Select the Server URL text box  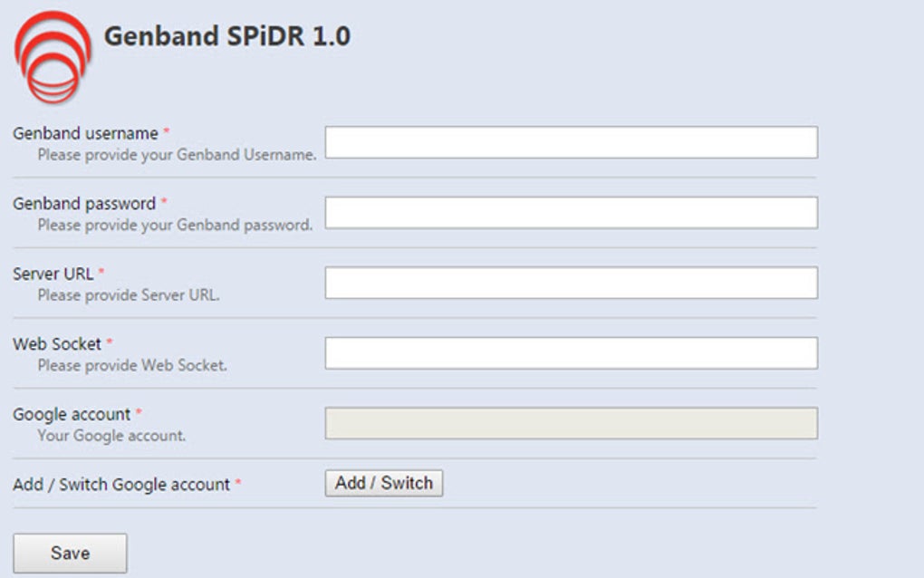[571, 281]
